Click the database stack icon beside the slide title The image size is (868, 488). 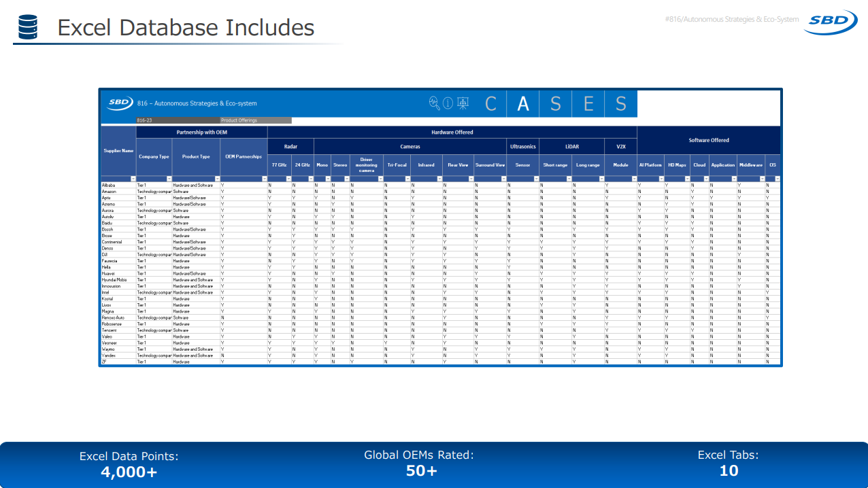pyautogui.click(x=28, y=27)
